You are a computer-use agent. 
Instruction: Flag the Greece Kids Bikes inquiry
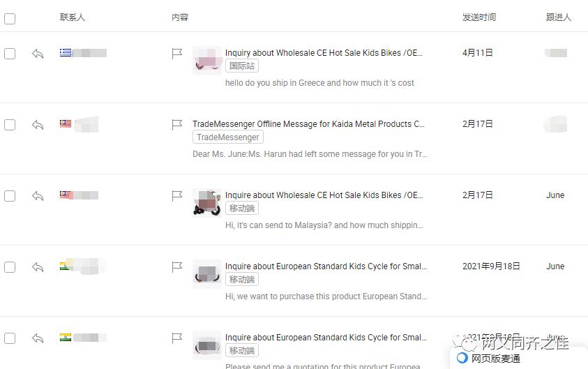[x=177, y=54]
